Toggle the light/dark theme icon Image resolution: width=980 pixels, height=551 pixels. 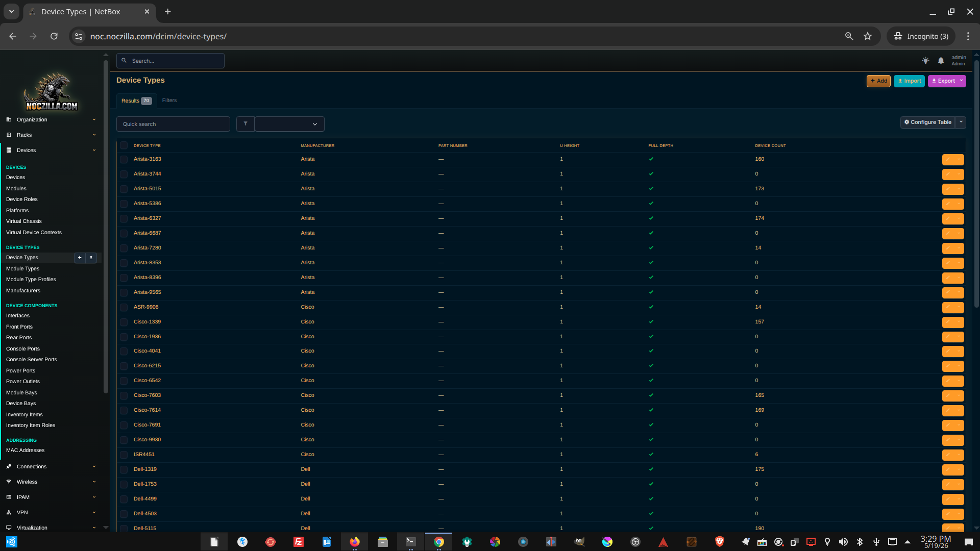pyautogui.click(x=925, y=61)
